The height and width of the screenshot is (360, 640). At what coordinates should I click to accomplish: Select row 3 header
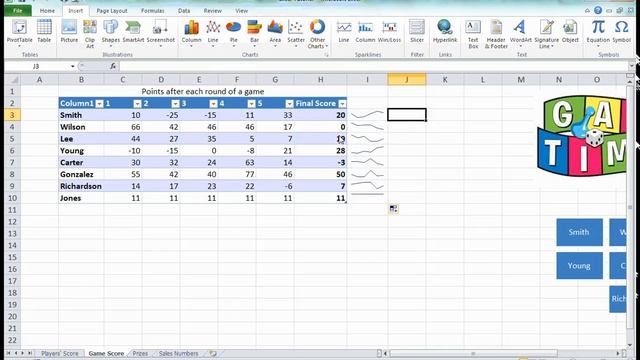coord(12,115)
